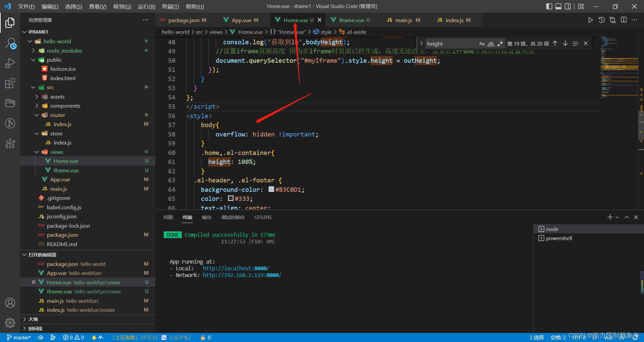Open the 文件(F) menu

point(26,6)
